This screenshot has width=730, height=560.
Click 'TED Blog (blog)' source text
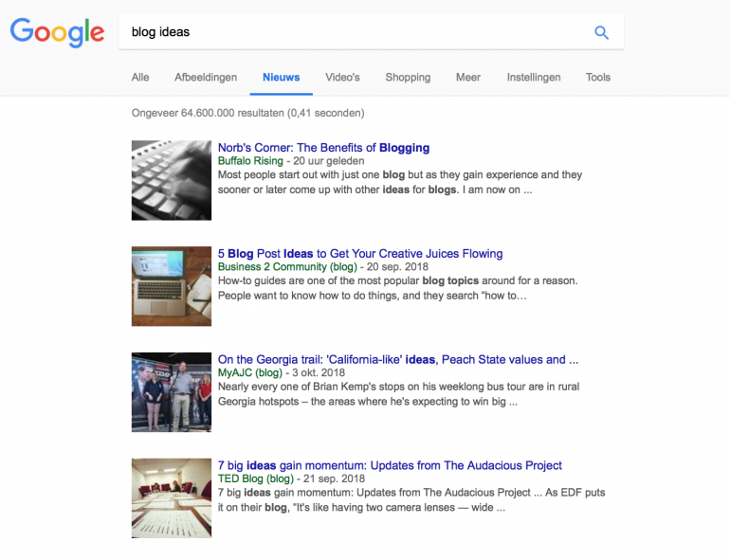coord(256,479)
